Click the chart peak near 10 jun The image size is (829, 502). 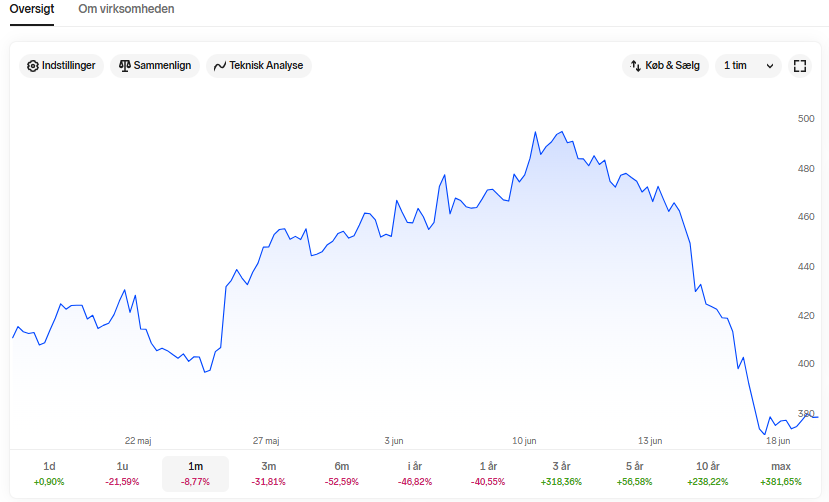point(536,133)
